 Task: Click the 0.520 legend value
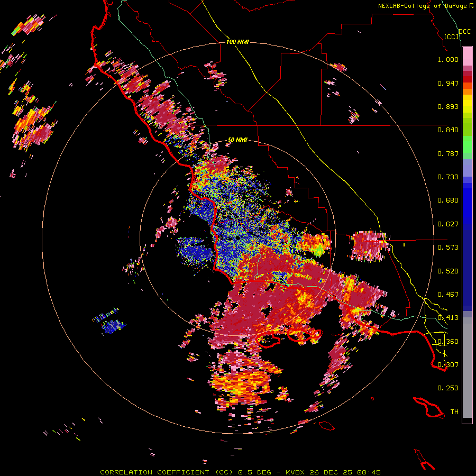tap(448, 271)
